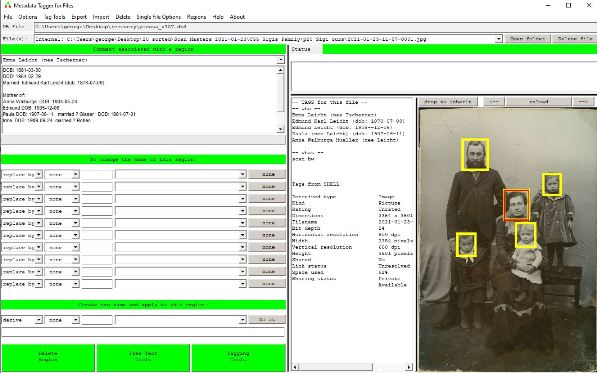Click the reload button above the photo
Image resolution: width=597 pixels, height=373 pixels.
point(539,102)
